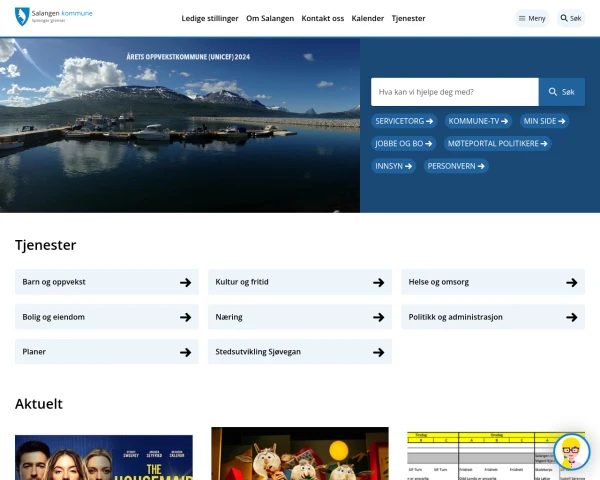The width and height of the screenshot is (600, 480).
Task: Open the Meny hamburger menu
Action: [x=532, y=18]
